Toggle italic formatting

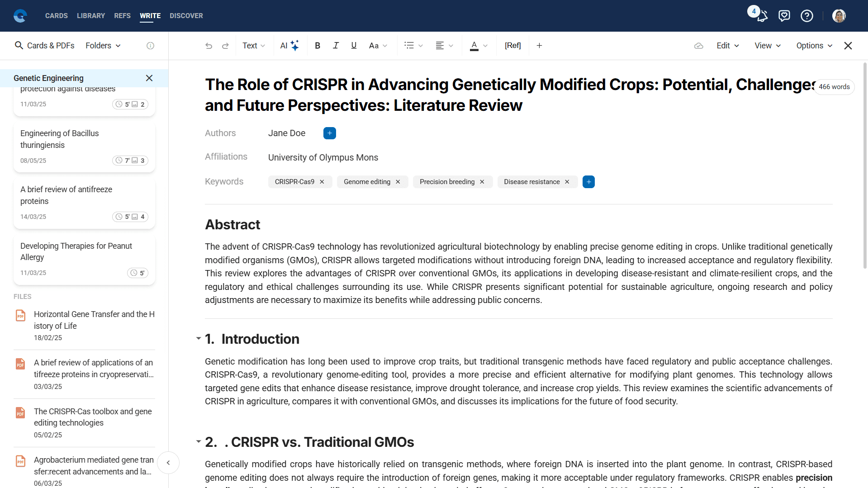pyautogui.click(x=336, y=46)
